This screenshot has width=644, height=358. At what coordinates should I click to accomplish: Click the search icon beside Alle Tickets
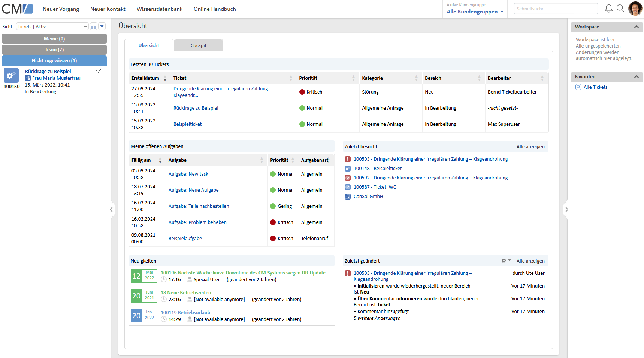(x=578, y=87)
